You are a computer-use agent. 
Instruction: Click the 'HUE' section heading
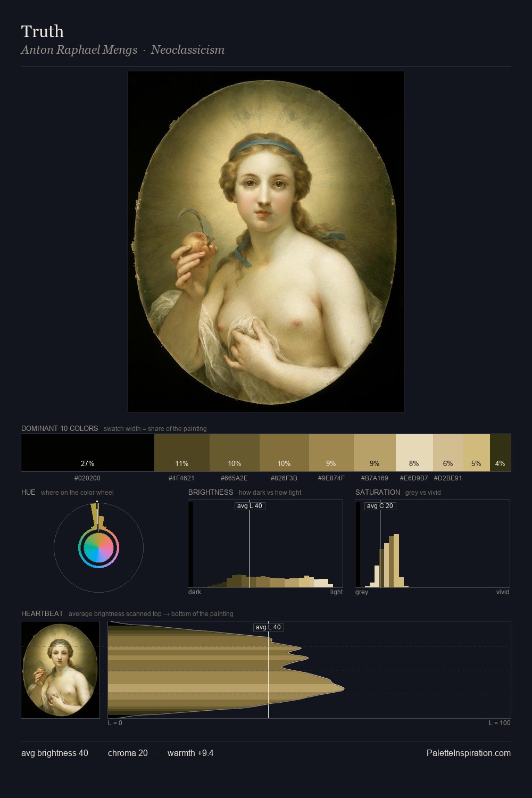[28, 492]
